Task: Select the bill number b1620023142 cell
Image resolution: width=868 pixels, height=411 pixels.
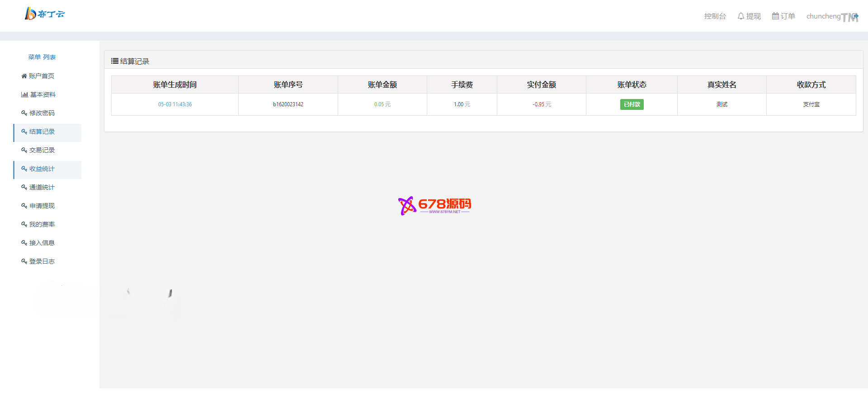Action: click(x=288, y=104)
